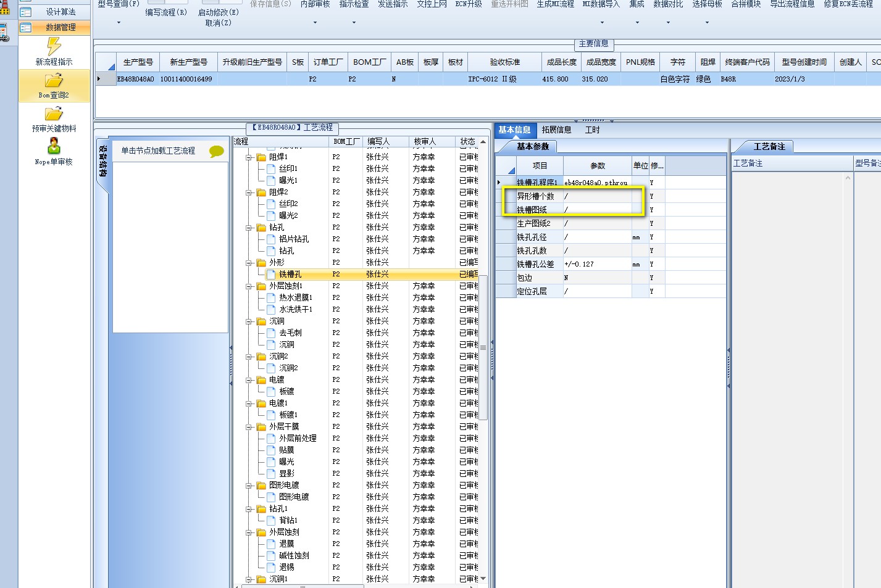
Task: Click the process tree scrollbar thumb
Action: click(x=483, y=347)
